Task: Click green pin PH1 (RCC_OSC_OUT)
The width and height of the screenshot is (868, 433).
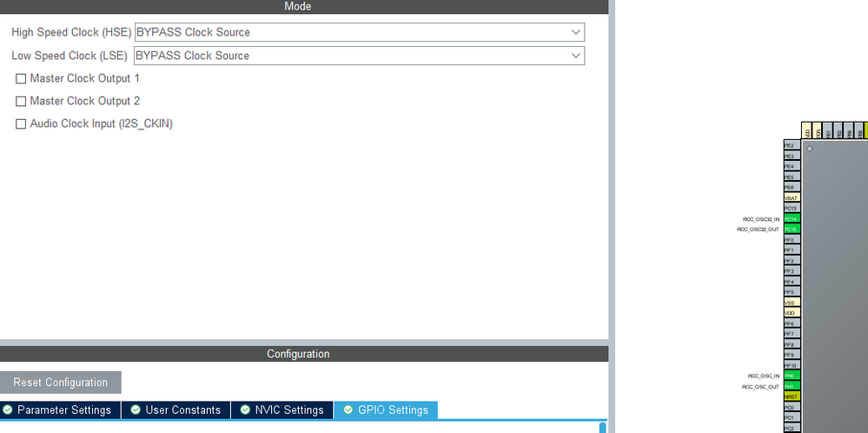Action: pos(792,387)
